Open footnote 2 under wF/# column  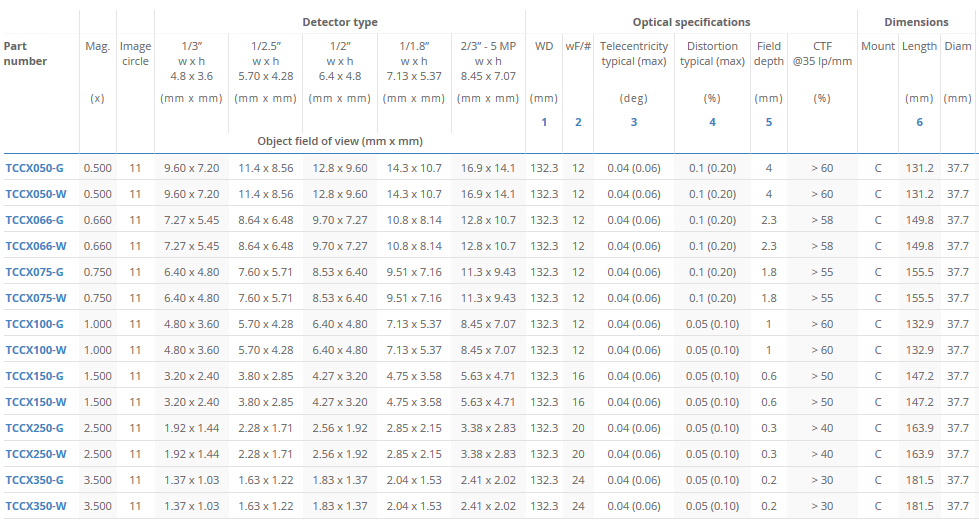tap(578, 122)
